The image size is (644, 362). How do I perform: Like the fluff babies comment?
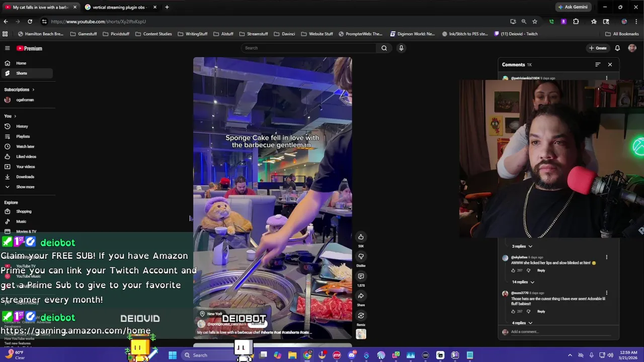pyautogui.click(x=513, y=311)
